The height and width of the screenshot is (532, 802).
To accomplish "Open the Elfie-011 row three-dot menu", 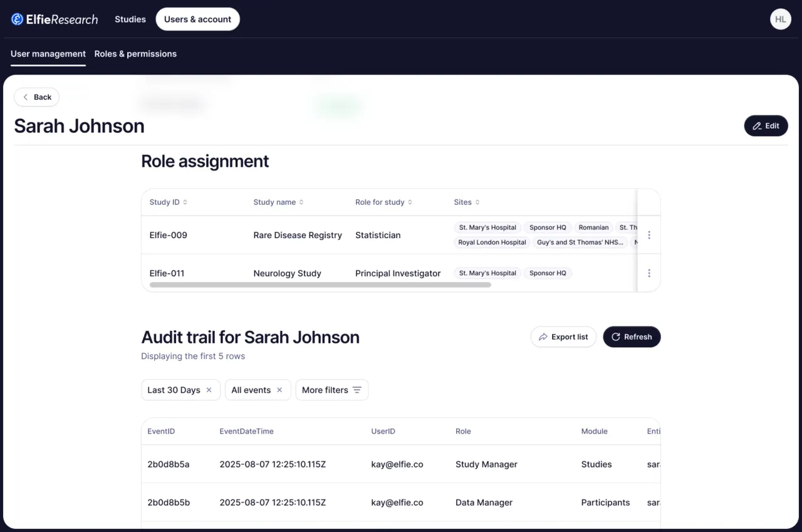I will pos(649,273).
